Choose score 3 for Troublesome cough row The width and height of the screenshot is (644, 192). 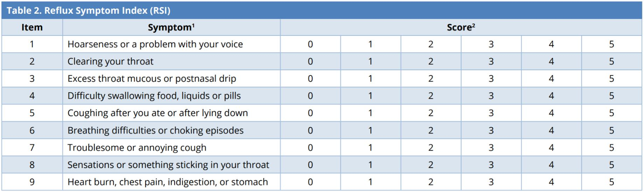[491, 148]
